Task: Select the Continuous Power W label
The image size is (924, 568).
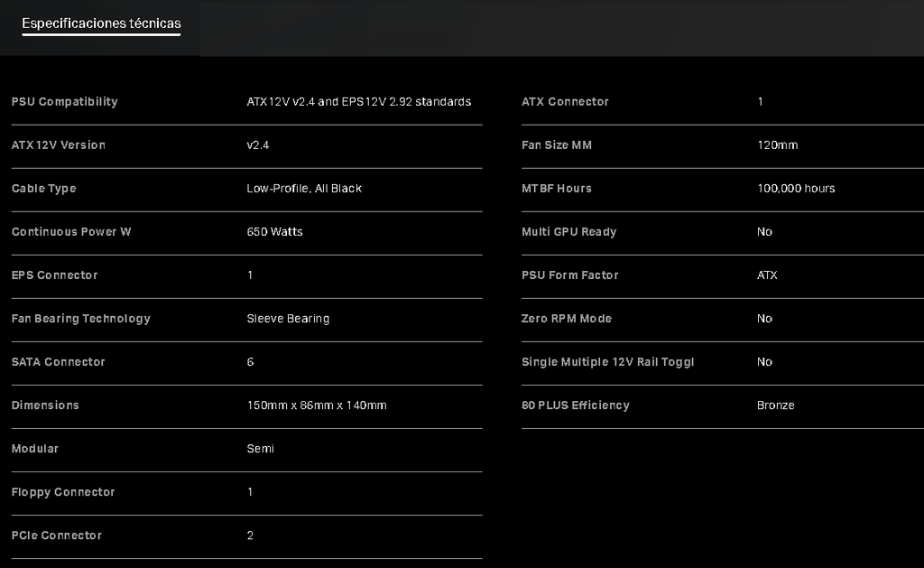Action: [71, 232]
